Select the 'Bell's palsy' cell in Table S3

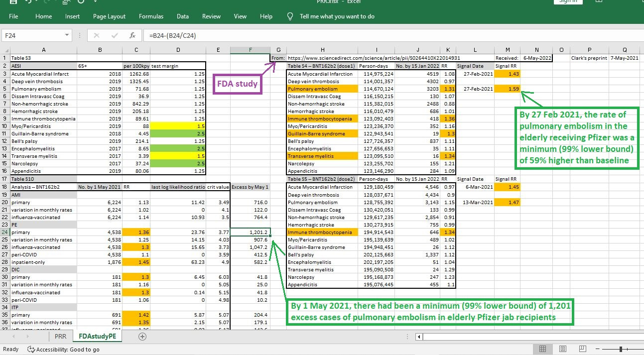(43, 141)
